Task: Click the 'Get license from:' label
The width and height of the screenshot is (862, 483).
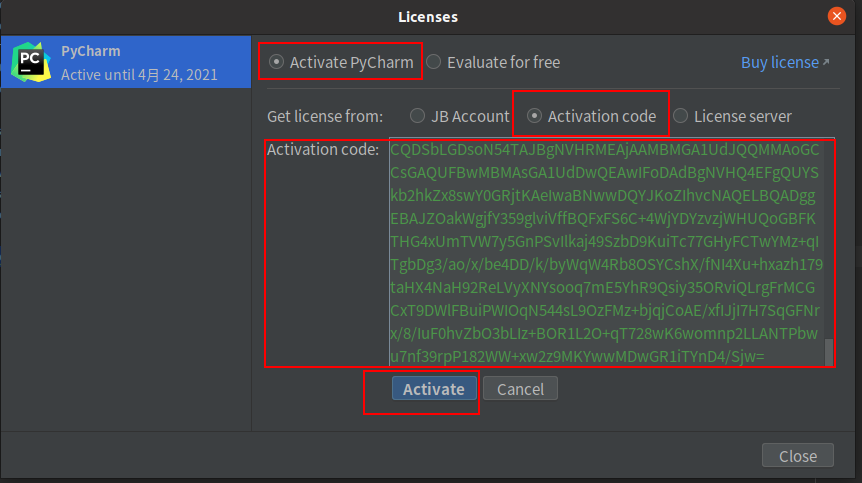Action: point(325,116)
